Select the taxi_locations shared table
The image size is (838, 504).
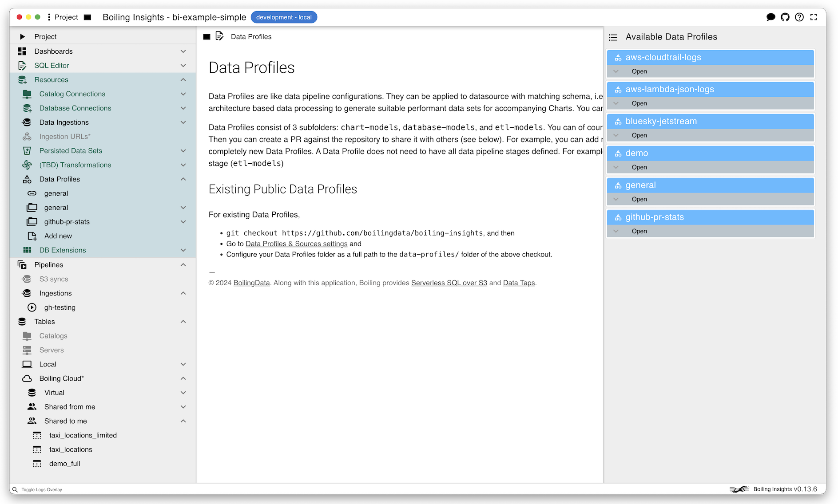click(71, 449)
